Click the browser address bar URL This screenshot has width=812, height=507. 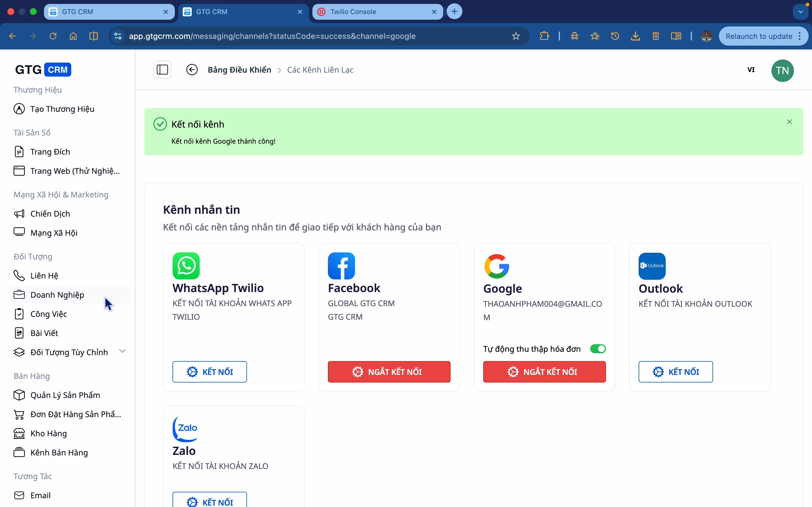(x=272, y=36)
